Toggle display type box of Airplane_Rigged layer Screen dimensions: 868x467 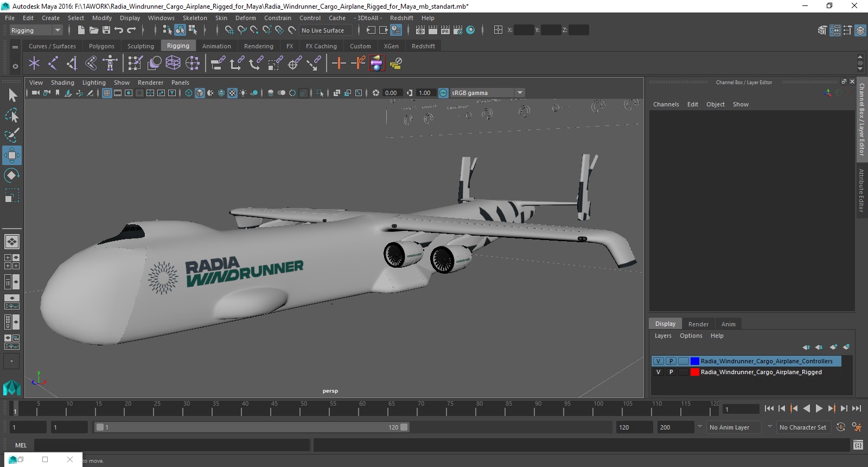coord(684,372)
